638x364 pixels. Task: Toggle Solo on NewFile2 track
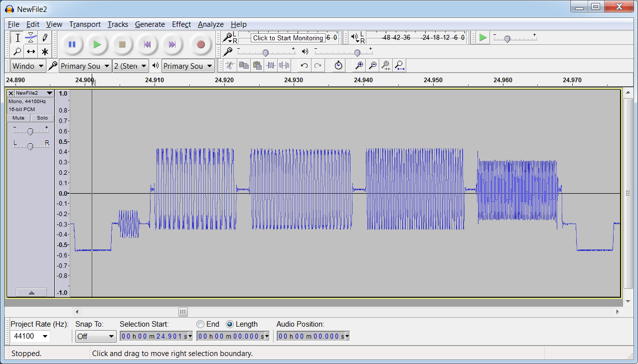tap(42, 118)
